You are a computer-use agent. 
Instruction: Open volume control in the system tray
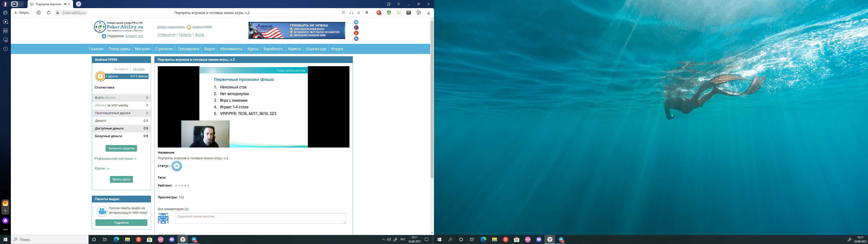point(389,240)
